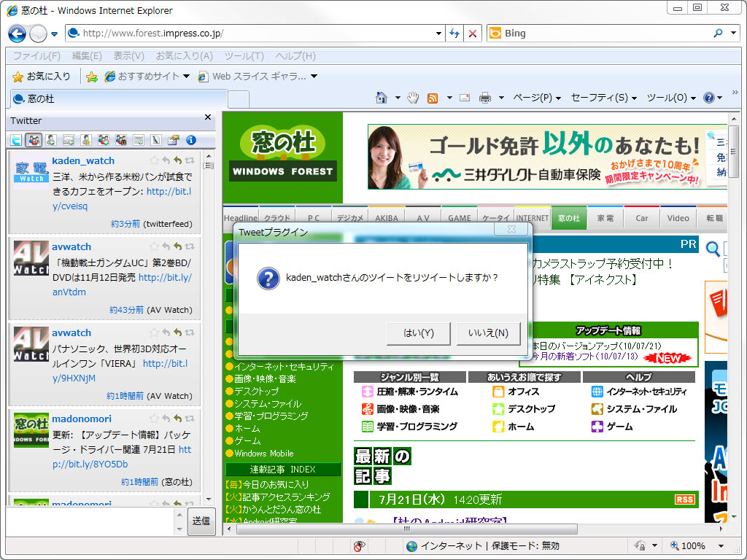
Task: Switch to the GAME section tab
Action: [x=458, y=217]
